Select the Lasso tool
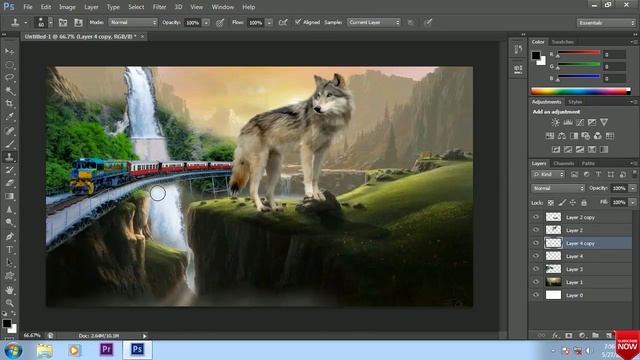Viewport: 640px width, 360px height. click(9, 78)
